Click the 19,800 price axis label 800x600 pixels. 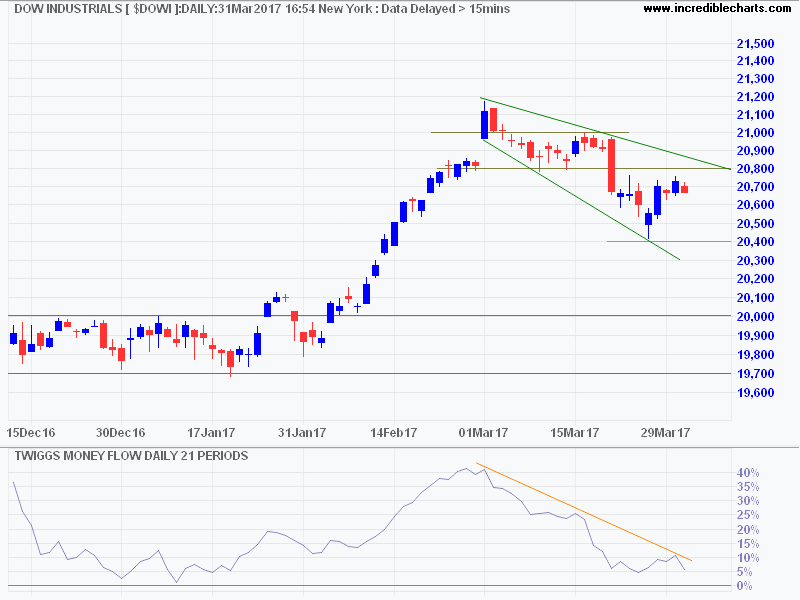[x=756, y=355]
